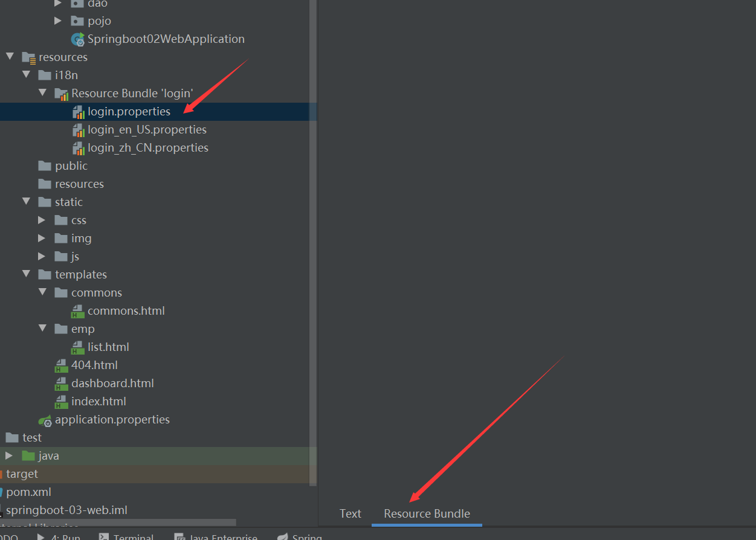Screen dimensions: 756x540
Task: Expand the pojo package
Action: [58, 21]
